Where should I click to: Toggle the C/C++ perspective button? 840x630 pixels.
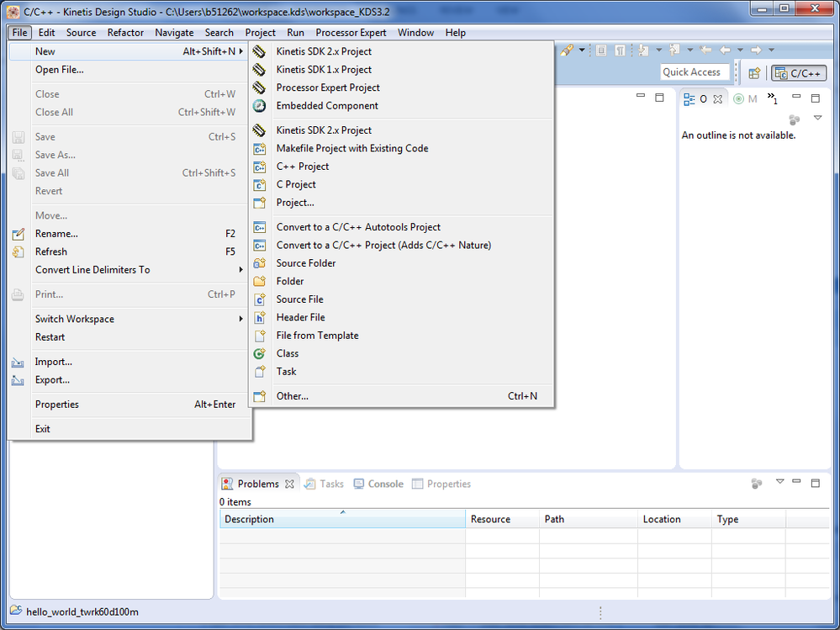799,73
